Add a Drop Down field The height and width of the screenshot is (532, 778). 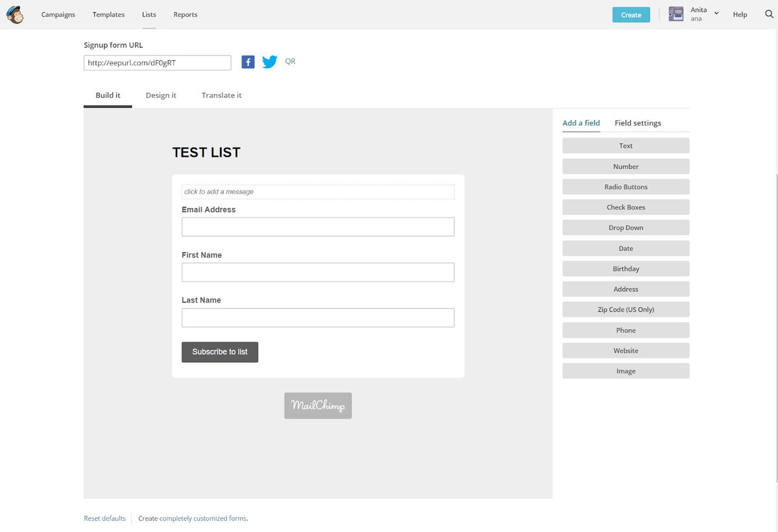point(626,228)
